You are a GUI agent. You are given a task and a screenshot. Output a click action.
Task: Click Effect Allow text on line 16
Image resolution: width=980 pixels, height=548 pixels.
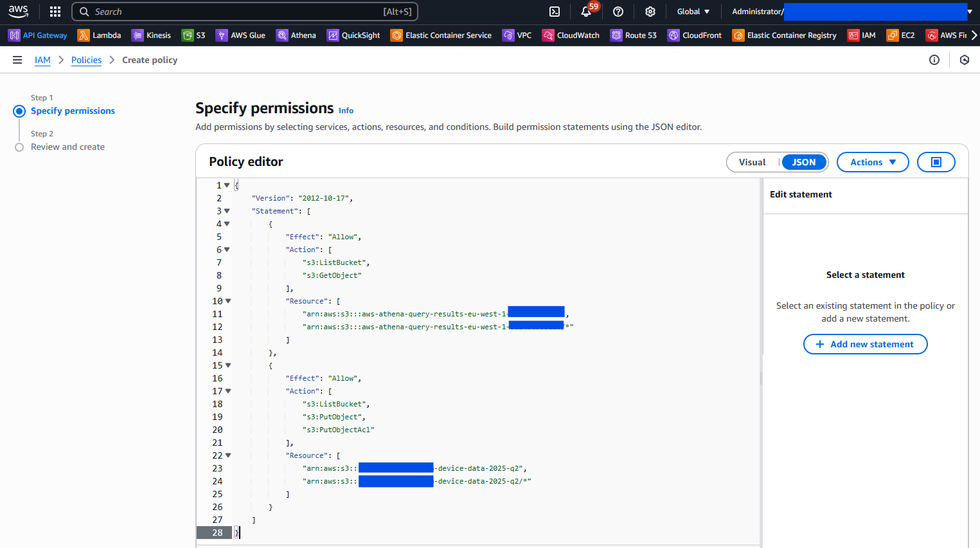pyautogui.click(x=324, y=378)
